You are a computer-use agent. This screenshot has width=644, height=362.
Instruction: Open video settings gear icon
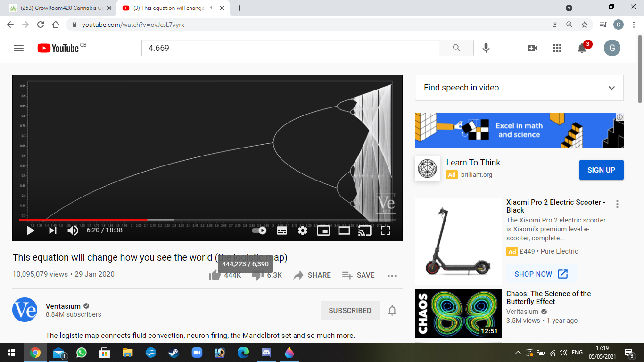tap(303, 230)
